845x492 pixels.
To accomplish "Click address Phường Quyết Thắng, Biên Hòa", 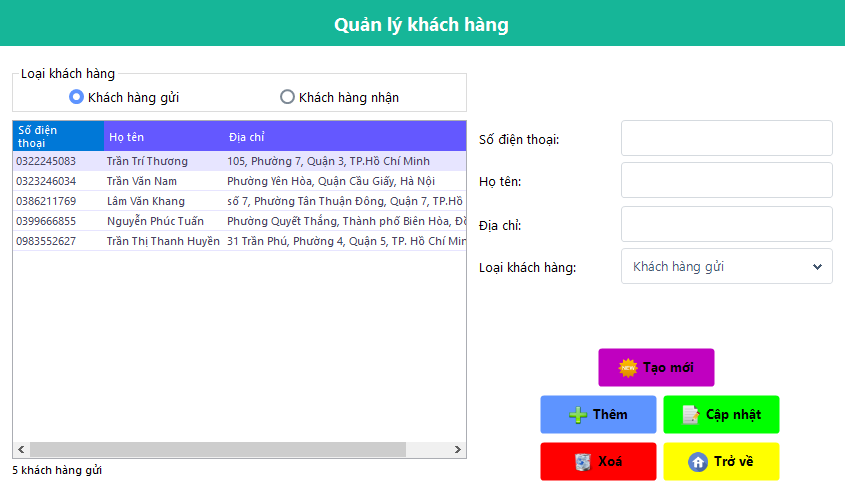I will tap(347, 221).
